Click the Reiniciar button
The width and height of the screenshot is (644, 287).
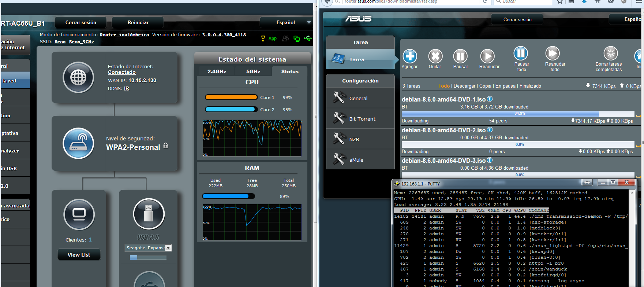click(x=138, y=22)
